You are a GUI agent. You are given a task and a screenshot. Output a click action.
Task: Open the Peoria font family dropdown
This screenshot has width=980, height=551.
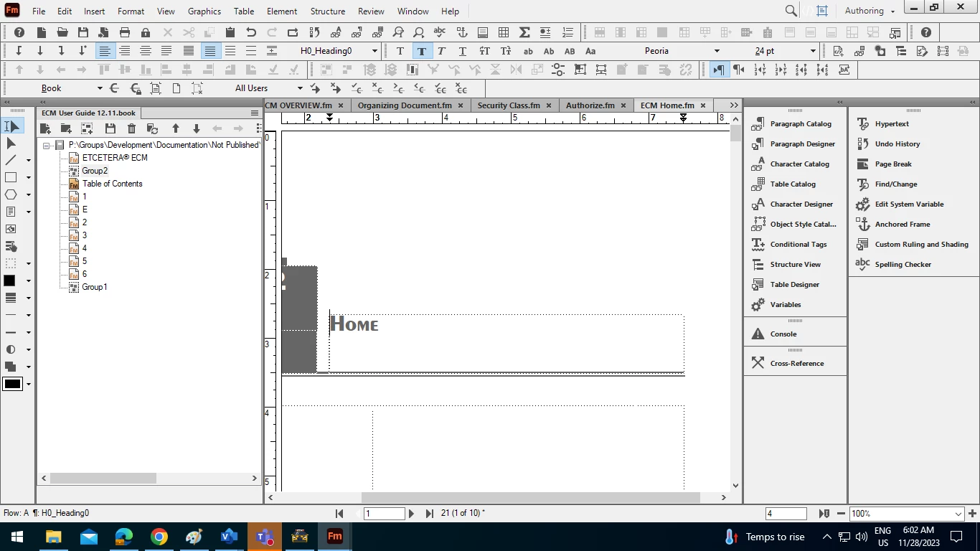pos(717,51)
